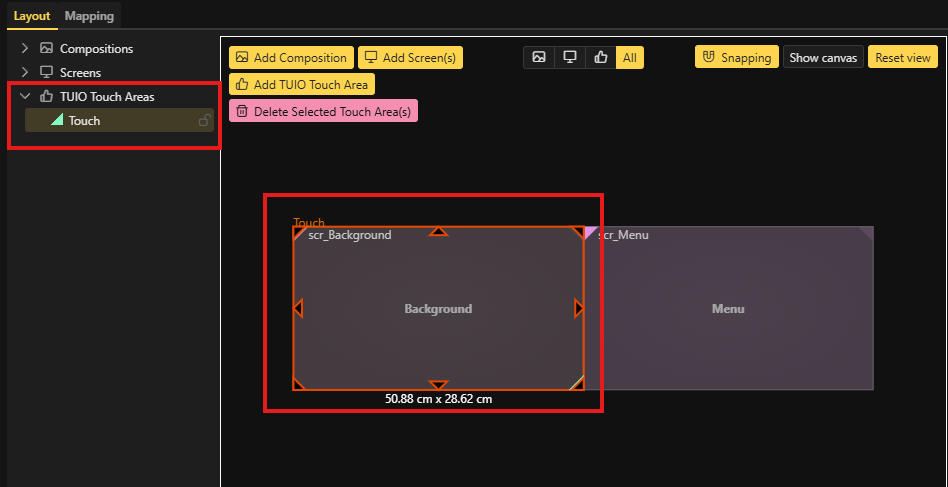Click the Add TUIO Touch Area button
Screen dimensions: 948x487
point(302,85)
